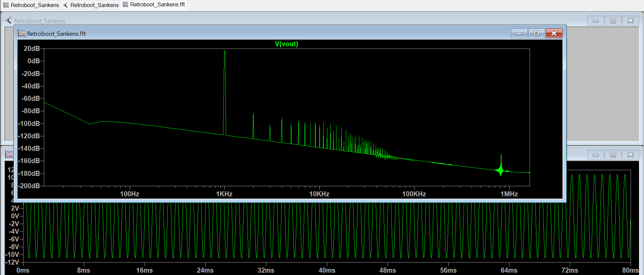Click the waveform window's partially hidden title icon

tap(9, 154)
